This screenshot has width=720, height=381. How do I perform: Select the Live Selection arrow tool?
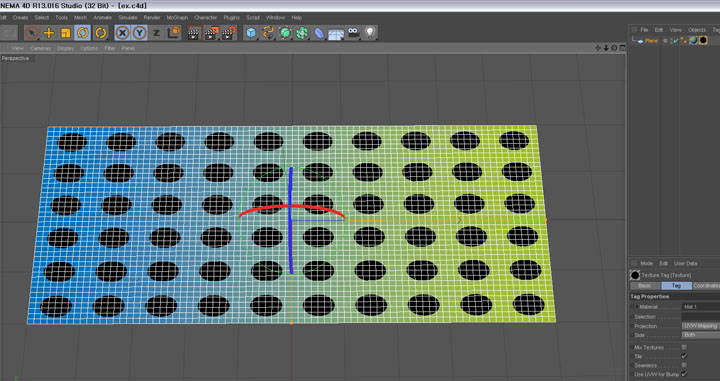pos(32,33)
